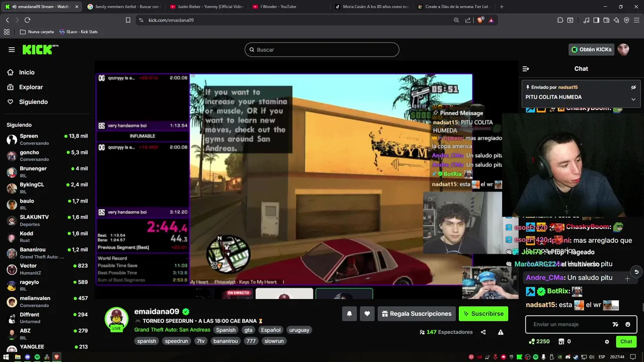Open the emoji picker in chat
This screenshot has height=362, width=644.
point(628,324)
